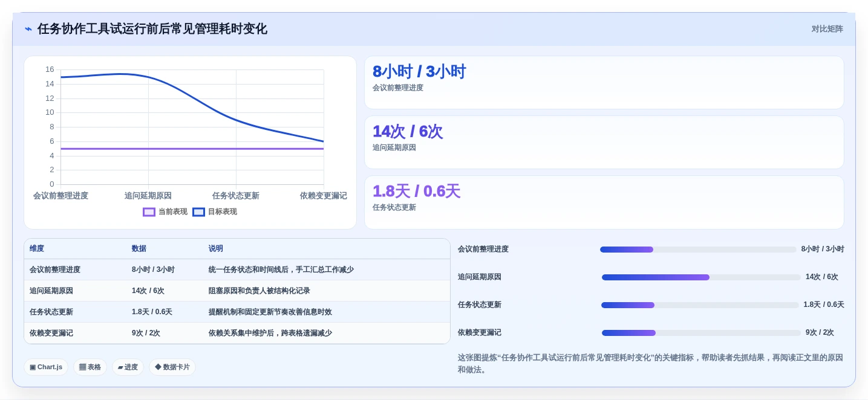Viewport: 868px width, 400px height.
Task: Click the 表格 tag chip
Action: click(90, 367)
